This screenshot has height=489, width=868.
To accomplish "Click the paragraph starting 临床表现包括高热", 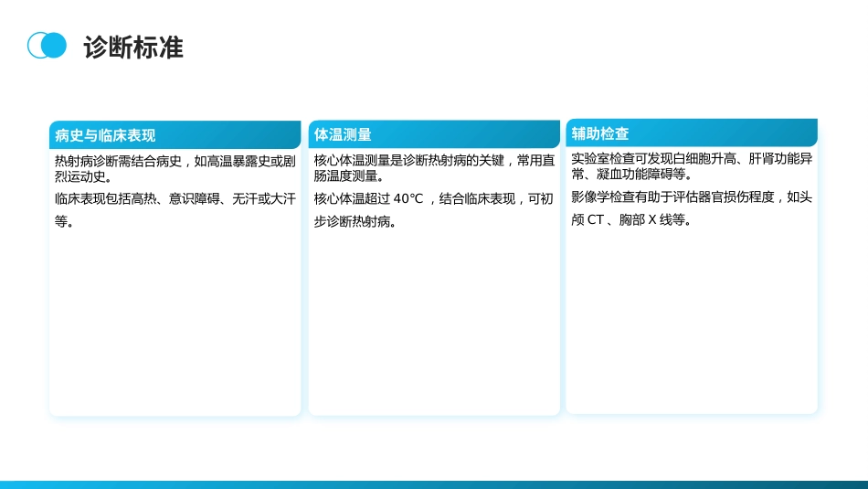I will coord(175,210).
